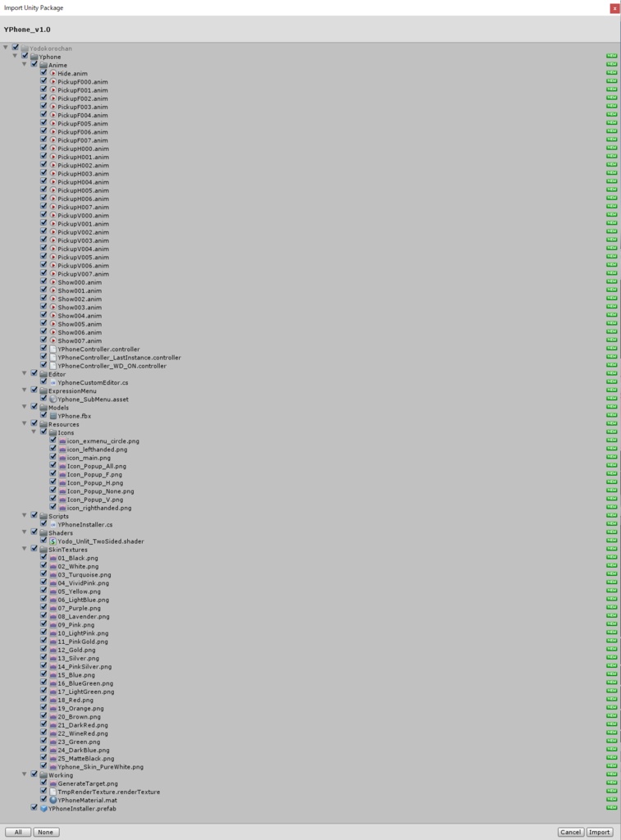
Task: Click the YPhoneMaterial.mat sphere icon
Action: [x=53, y=800]
